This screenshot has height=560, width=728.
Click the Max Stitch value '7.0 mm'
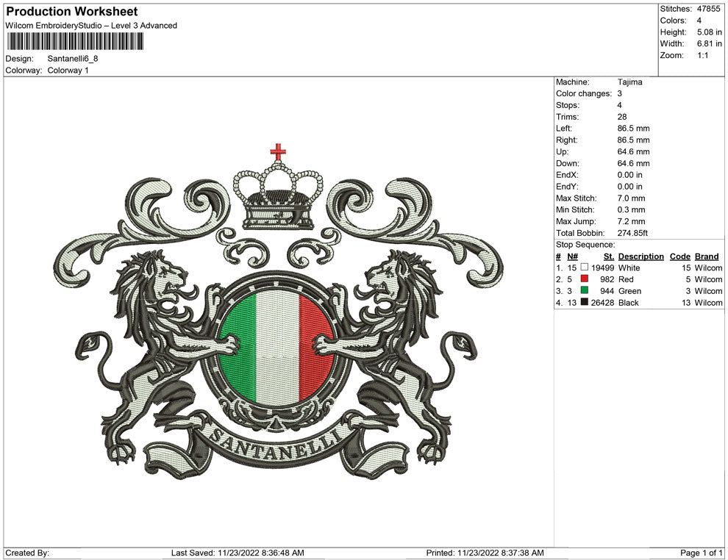631,198
